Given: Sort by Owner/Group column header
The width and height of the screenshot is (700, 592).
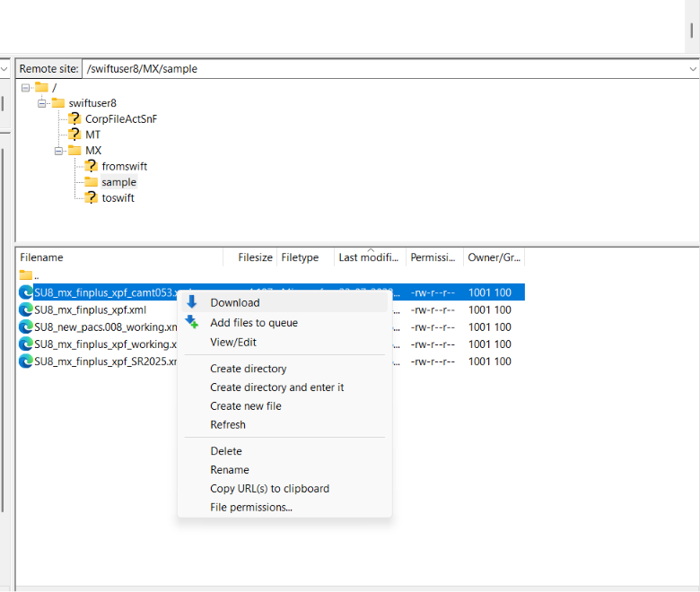Looking at the screenshot, I should coord(494,257).
